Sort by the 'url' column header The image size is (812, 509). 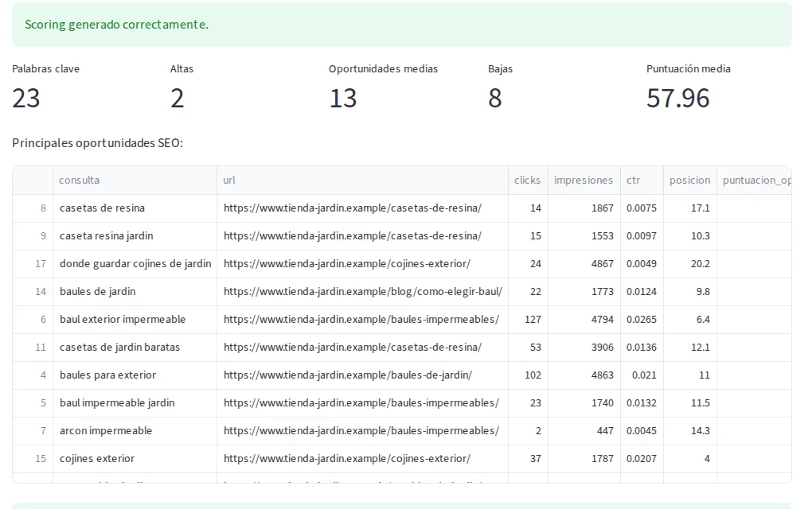(x=362, y=180)
